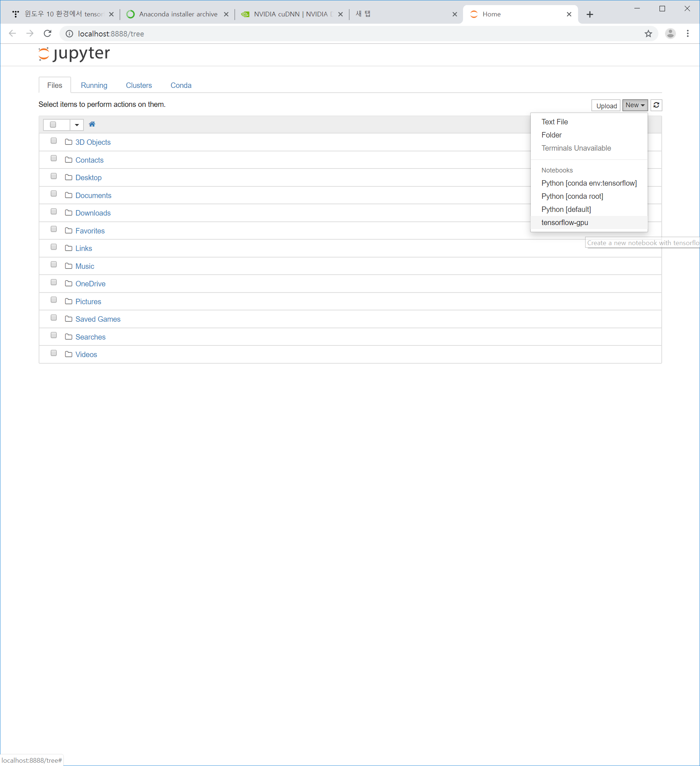Open the Documents folder link
Viewport: 700px width, 766px height.
coord(93,195)
